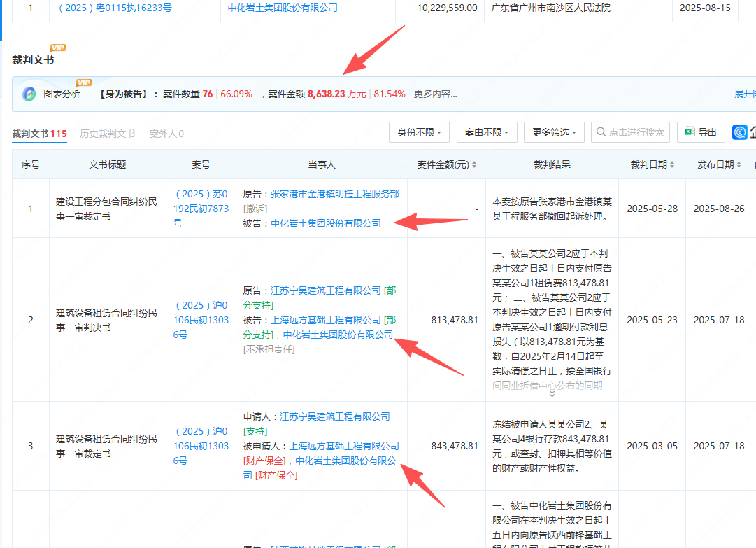The width and height of the screenshot is (756, 548).
Task: Sort by 案件金额(元) column arrows
Action: [474, 165]
